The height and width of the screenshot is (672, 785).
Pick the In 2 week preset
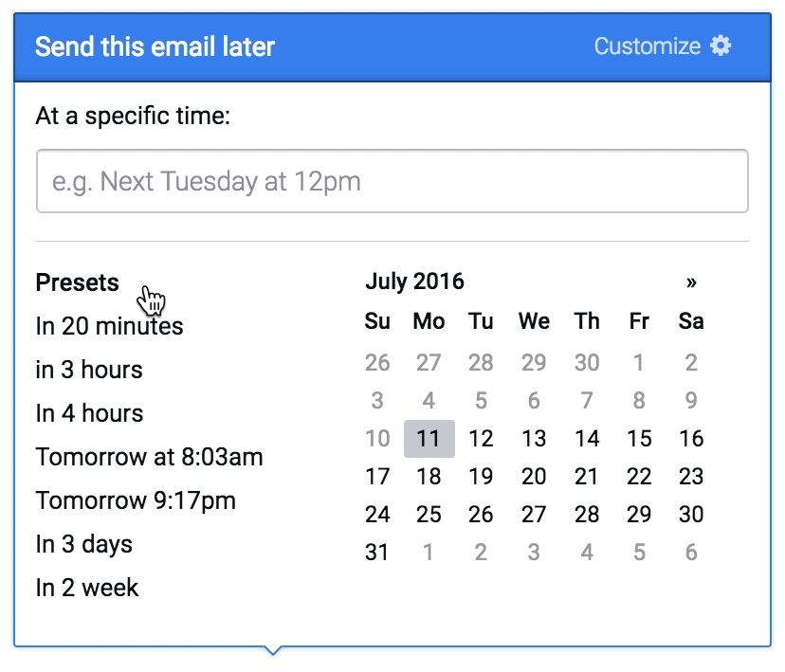point(86,587)
